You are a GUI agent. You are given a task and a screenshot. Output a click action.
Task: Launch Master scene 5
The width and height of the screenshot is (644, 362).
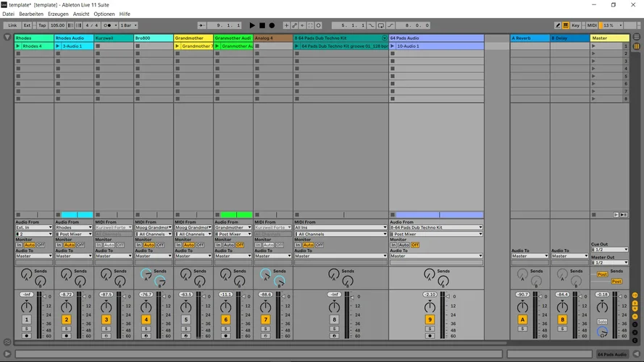[x=593, y=76]
